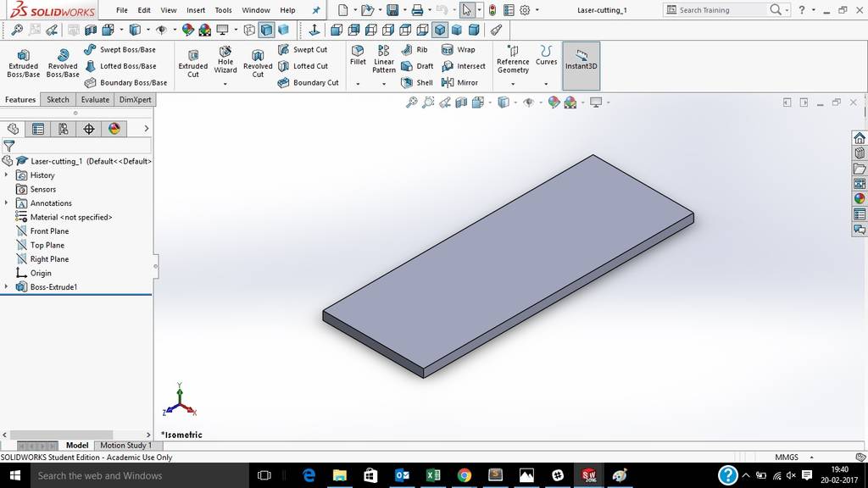Open the Curves tools
868x488 pixels.
coord(546,55)
